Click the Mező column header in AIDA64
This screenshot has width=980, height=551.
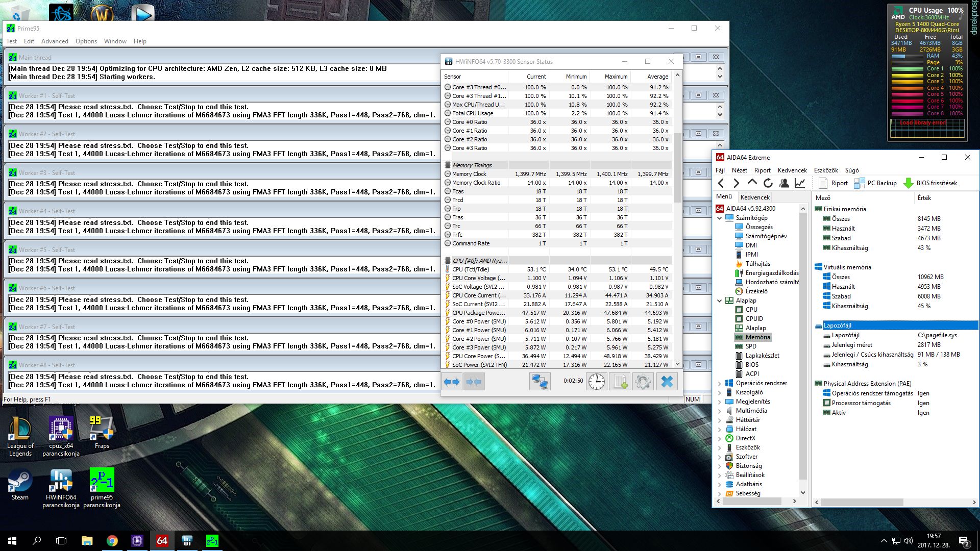click(x=864, y=198)
